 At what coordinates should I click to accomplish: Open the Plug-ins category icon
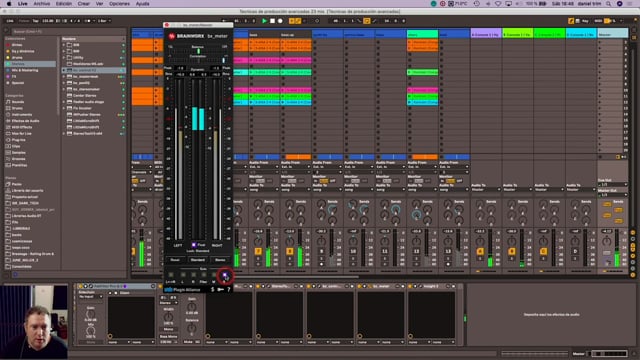8,140
